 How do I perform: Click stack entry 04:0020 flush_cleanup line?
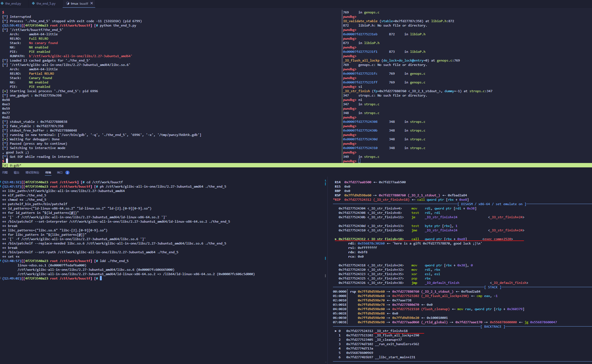tap(428, 309)
